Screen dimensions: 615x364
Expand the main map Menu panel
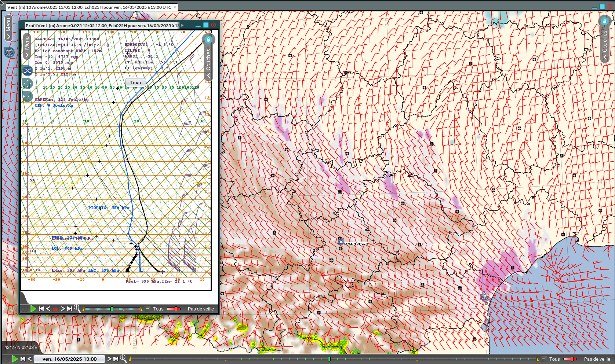pyautogui.click(x=8, y=28)
